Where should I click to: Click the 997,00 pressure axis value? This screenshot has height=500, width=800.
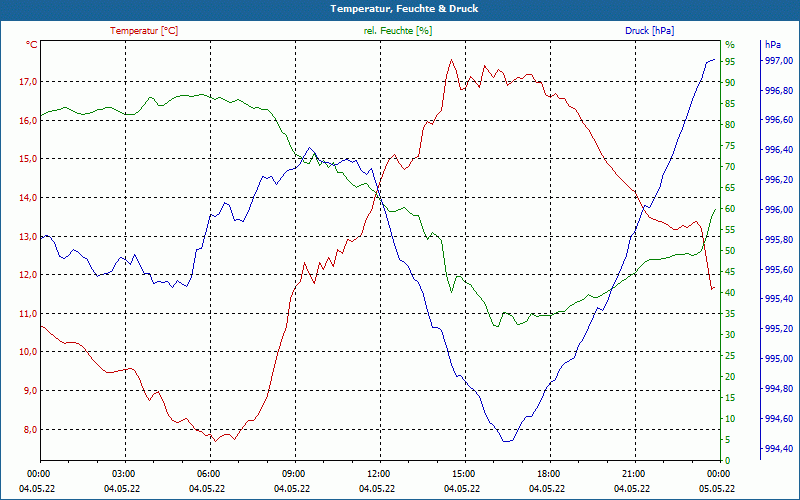779,61
